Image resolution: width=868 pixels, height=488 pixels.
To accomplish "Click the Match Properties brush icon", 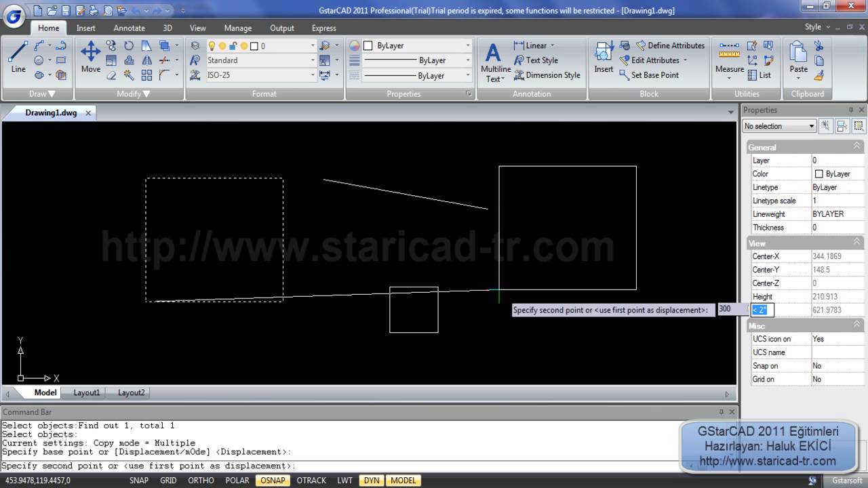I will [818, 75].
